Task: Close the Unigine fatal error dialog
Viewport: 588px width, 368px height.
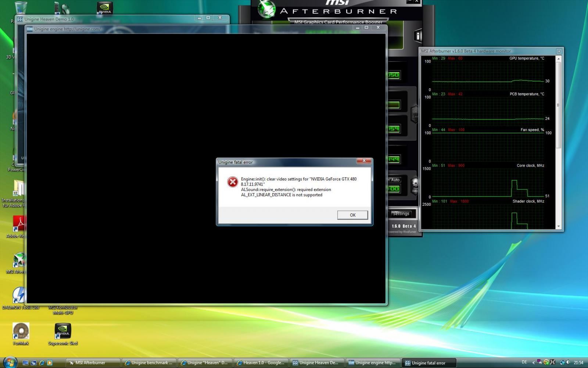Action: tap(364, 161)
